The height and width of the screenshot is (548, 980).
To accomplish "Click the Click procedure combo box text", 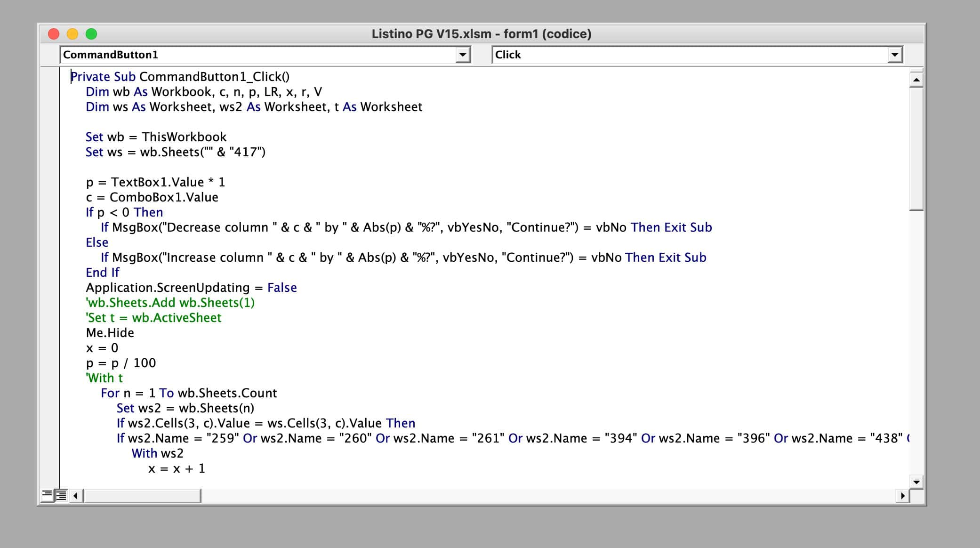I will [508, 55].
